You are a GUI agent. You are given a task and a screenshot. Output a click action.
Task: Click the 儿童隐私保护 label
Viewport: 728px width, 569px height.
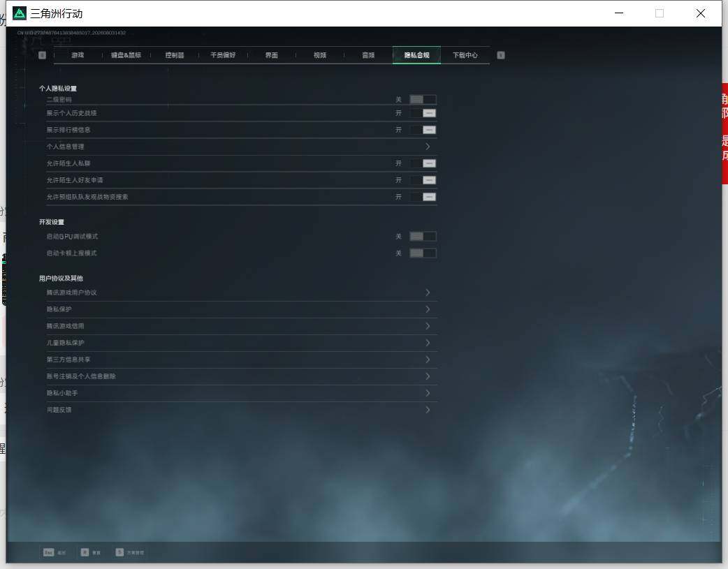tap(65, 343)
